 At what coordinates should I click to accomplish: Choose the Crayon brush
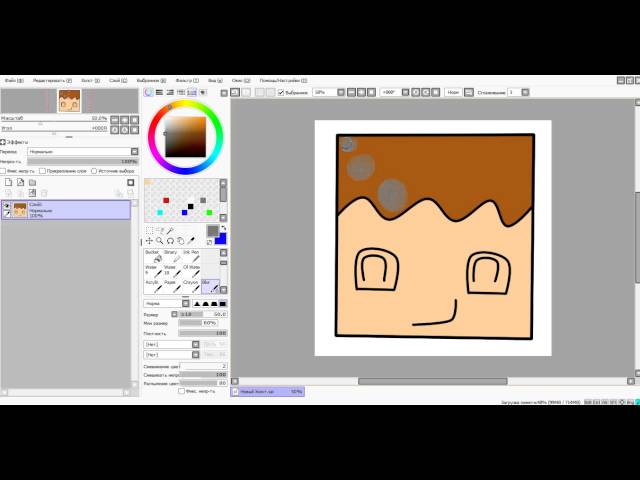(x=191, y=287)
